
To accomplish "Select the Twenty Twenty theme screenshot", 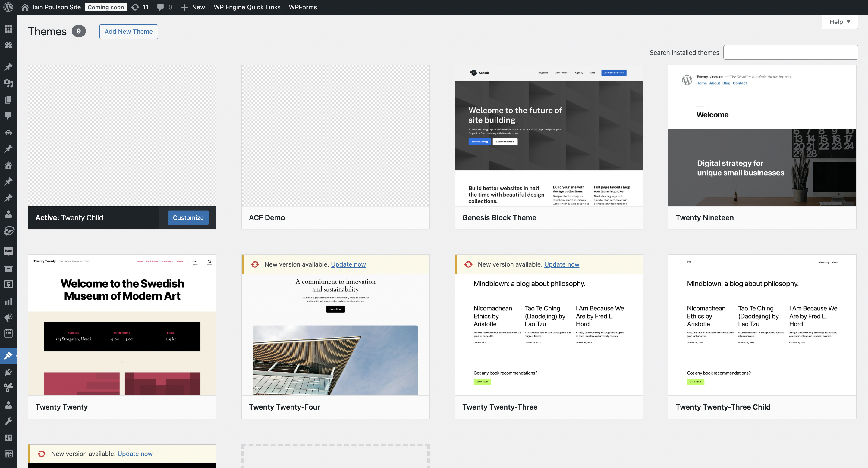I will pyautogui.click(x=122, y=325).
